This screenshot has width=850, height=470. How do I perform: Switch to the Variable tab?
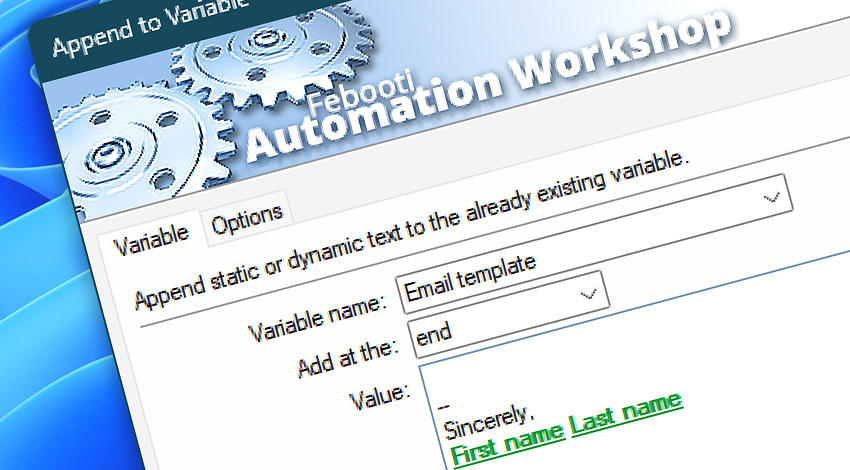(x=150, y=239)
